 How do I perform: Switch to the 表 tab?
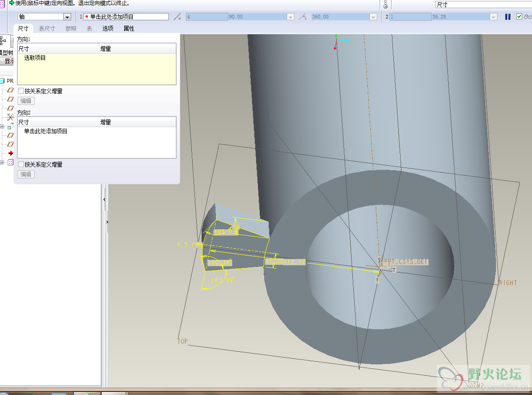89,28
